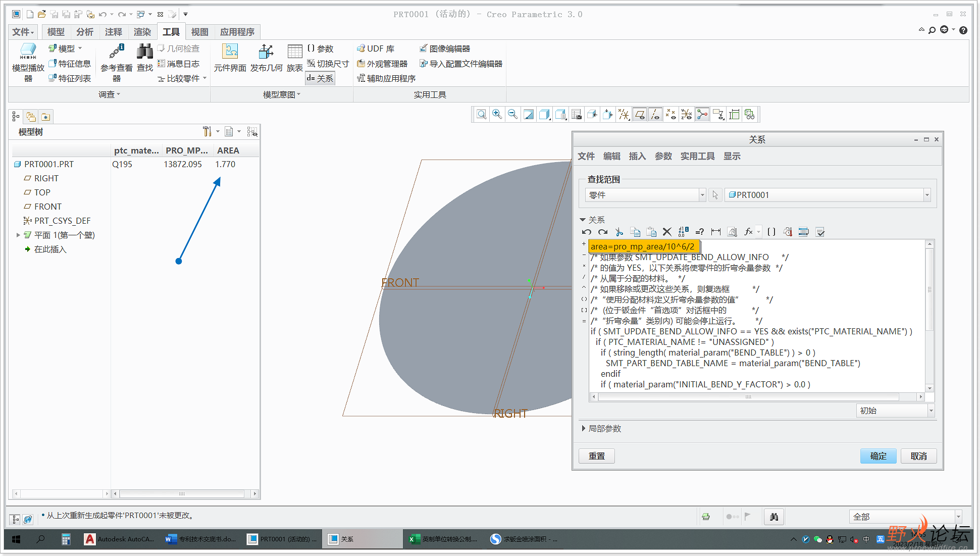Toggle datum plane display in graphics toolbar

640,115
